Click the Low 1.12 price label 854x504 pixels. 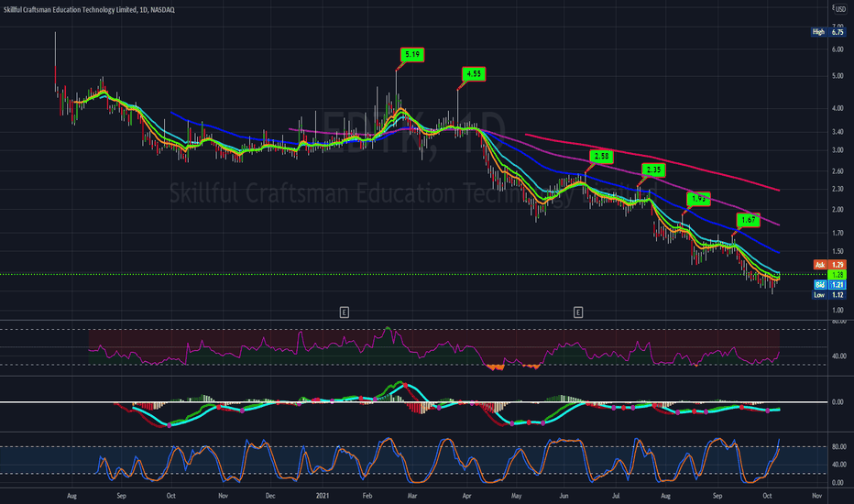click(x=828, y=295)
